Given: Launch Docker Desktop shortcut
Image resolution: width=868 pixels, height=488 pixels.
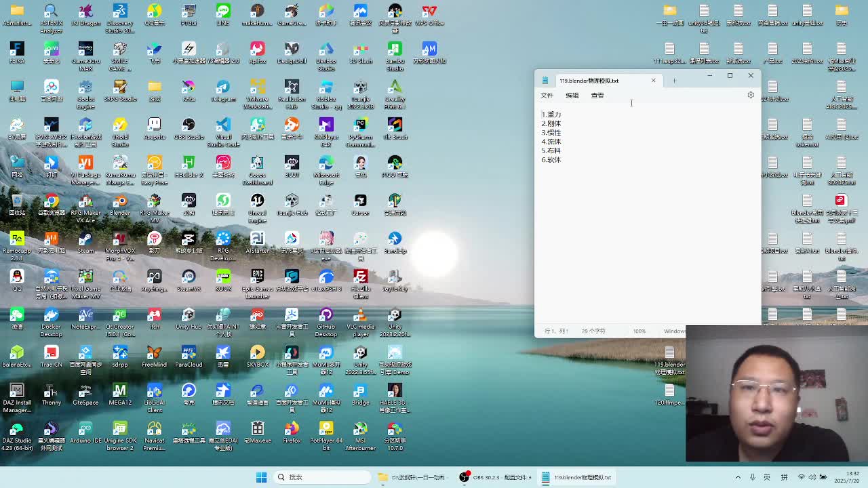Looking at the screenshot, I should (51, 316).
